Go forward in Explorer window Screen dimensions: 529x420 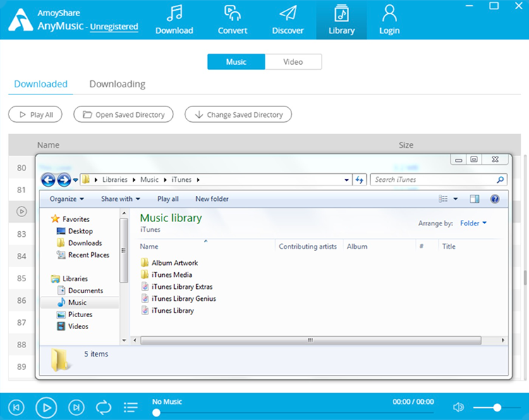64,180
